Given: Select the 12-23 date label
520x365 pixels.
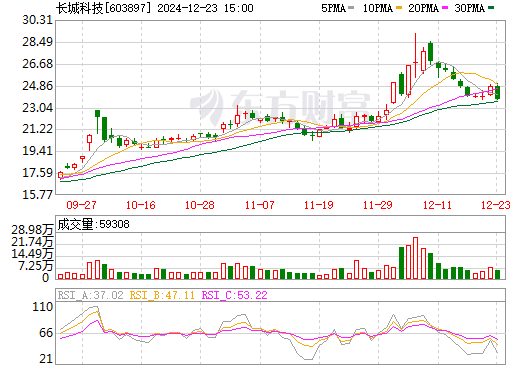Looking at the screenshot, I should click(x=496, y=205).
